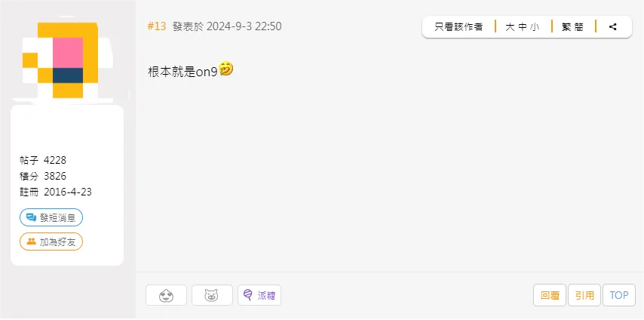Click the posted date 2024-9-3 22:50
The height and width of the screenshot is (320, 644).
244,26
